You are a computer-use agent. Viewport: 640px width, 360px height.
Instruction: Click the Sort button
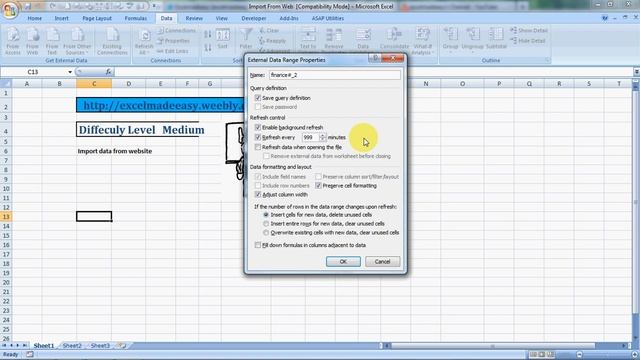223,39
